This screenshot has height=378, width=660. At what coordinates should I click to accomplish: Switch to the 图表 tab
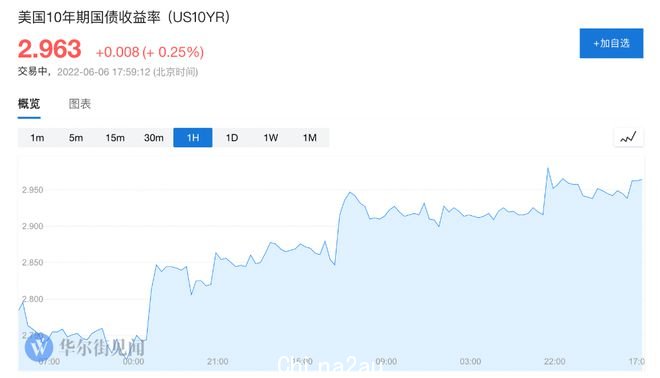pos(80,104)
